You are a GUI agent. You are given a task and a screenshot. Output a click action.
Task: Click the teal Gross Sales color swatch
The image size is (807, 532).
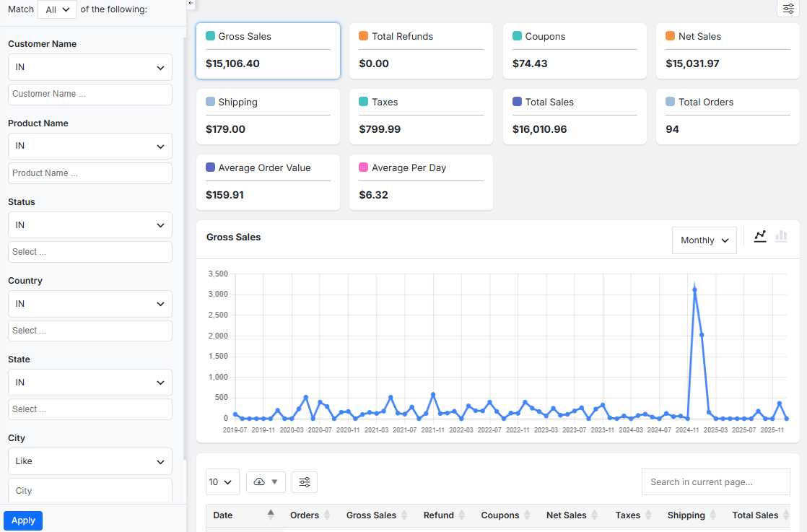[210, 36]
